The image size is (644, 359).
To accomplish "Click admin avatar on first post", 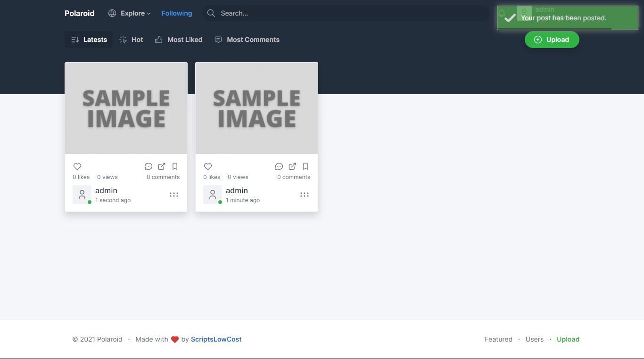I will (x=82, y=195).
